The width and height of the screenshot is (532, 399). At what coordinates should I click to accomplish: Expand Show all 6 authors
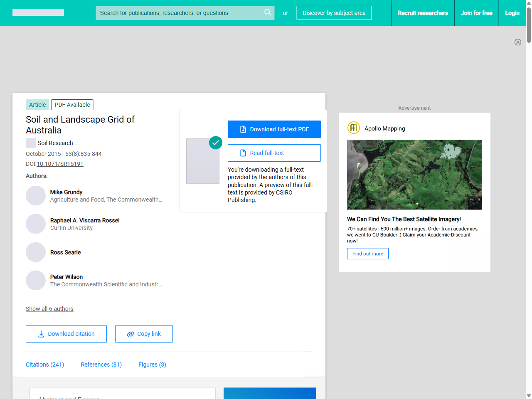(49, 309)
